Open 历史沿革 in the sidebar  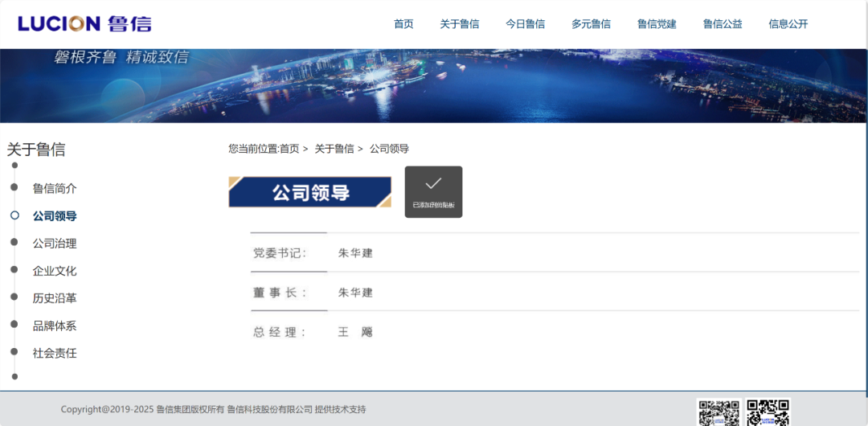pyautogui.click(x=55, y=298)
